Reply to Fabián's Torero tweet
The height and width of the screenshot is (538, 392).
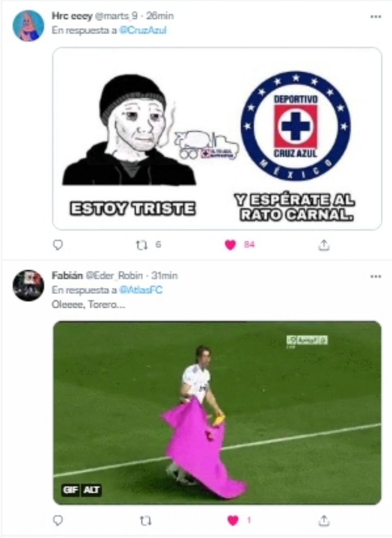pos(58,521)
